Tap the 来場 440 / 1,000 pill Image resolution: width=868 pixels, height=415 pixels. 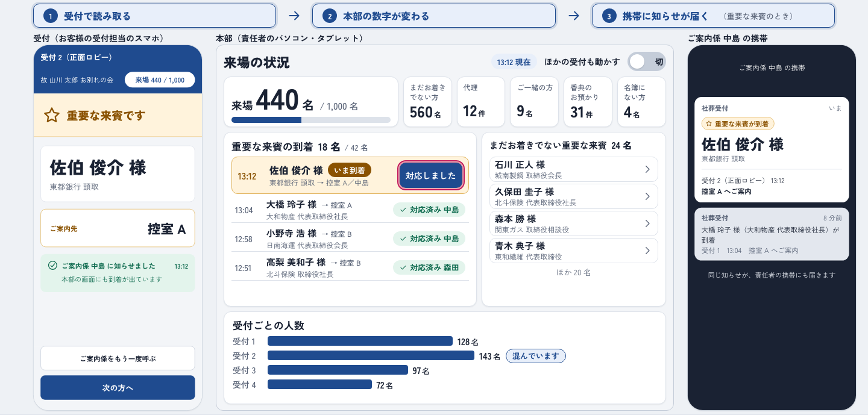(x=160, y=80)
